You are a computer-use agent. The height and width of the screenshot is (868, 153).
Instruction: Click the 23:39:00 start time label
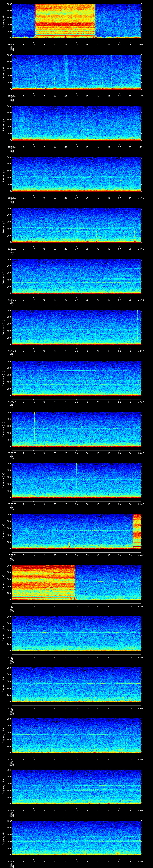click(x=12, y=555)
